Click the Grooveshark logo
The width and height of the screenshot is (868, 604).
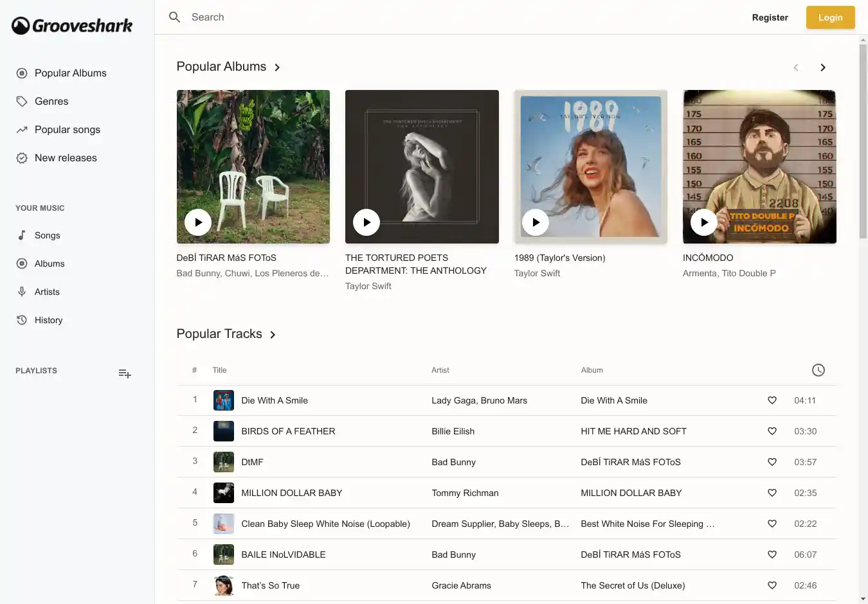tap(72, 26)
